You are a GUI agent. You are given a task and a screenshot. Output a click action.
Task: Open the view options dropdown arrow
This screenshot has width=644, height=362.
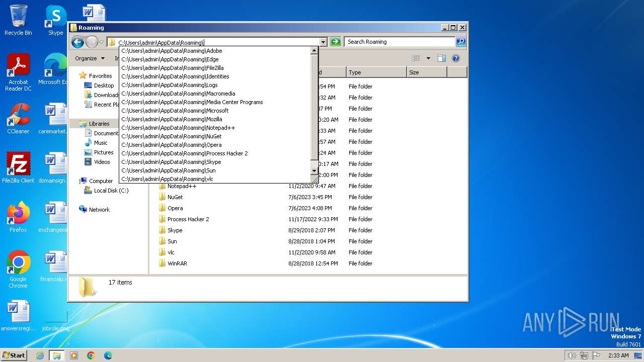tap(428, 58)
